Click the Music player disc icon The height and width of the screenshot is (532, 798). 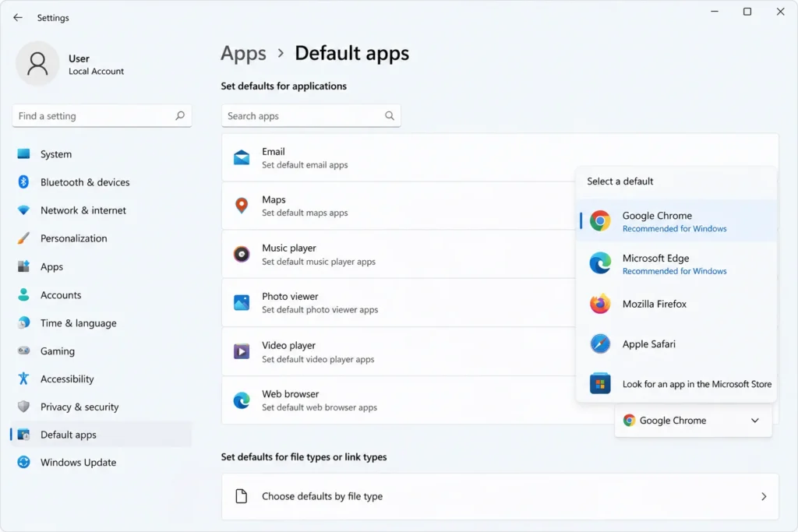coord(242,254)
